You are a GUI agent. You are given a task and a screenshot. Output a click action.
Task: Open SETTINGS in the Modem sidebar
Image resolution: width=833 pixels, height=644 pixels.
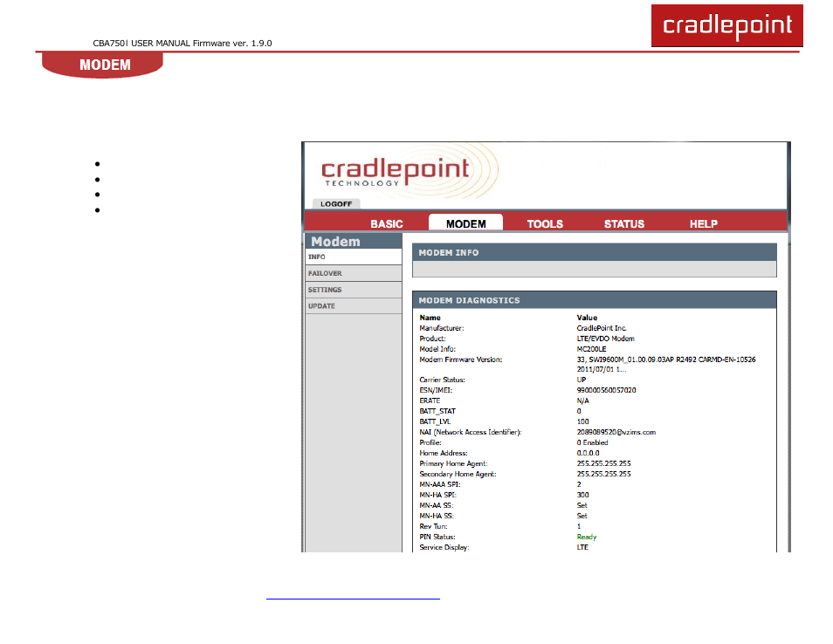click(x=354, y=290)
